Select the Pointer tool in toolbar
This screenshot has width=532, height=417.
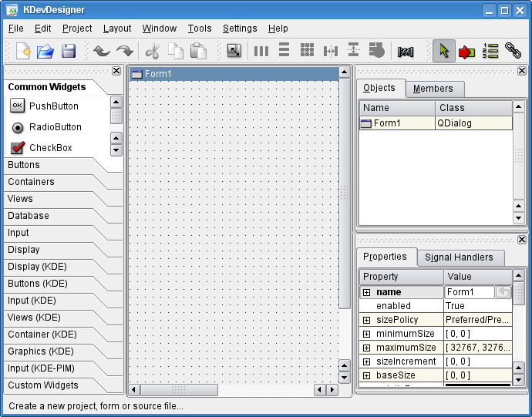[443, 52]
